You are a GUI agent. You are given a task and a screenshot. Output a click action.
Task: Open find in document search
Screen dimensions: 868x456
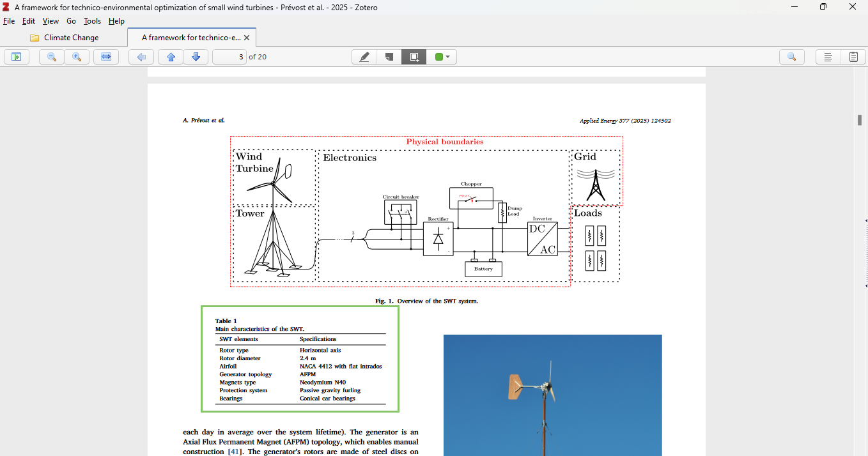(792, 57)
